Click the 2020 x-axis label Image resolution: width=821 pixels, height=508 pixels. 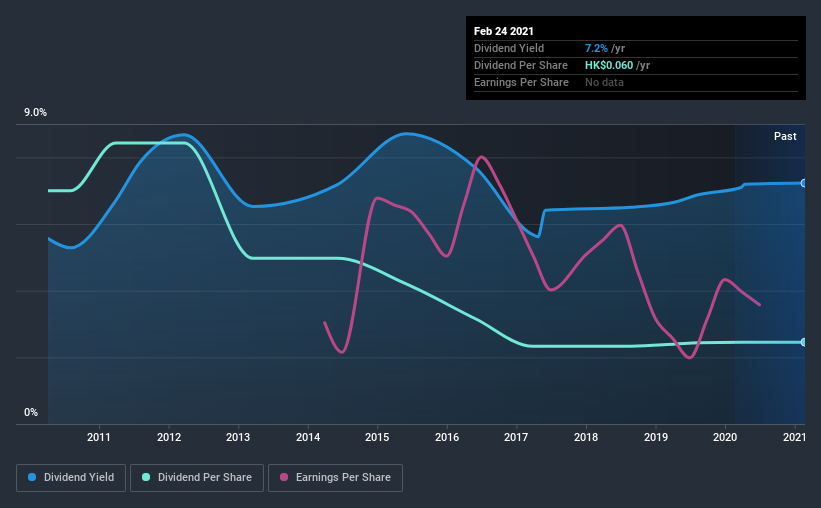pyautogui.click(x=725, y=437)
